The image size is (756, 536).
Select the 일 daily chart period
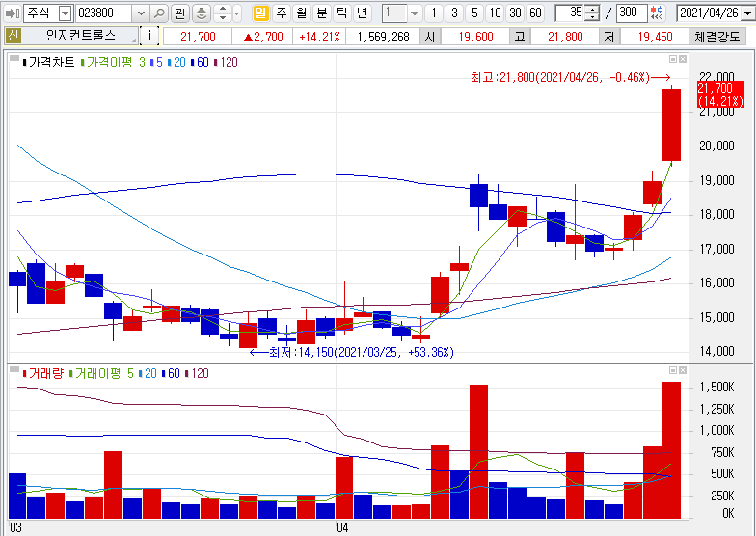tap(260, 13)
